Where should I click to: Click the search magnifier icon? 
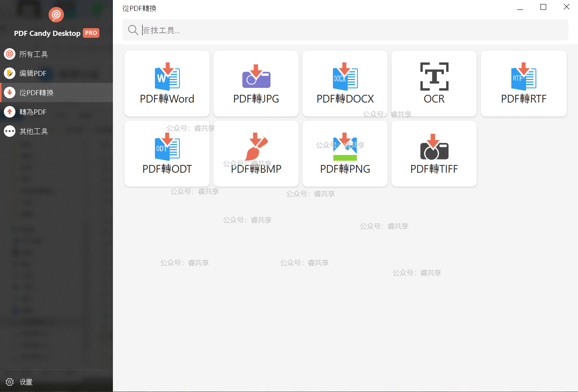click(133, 30)
